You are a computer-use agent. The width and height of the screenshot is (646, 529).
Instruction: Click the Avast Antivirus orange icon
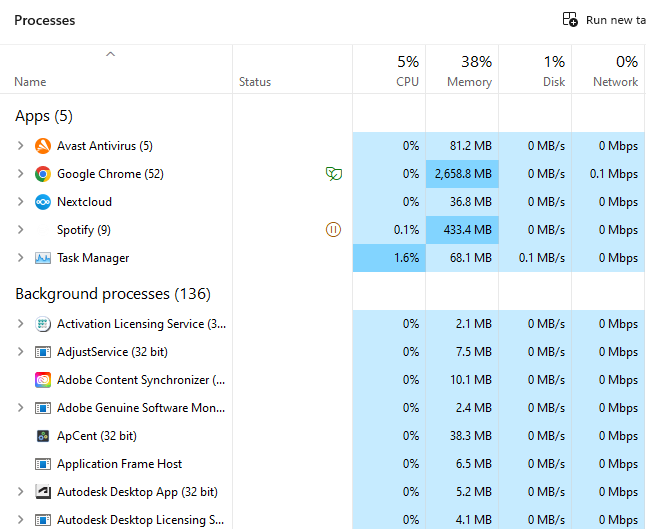pos(43,146)
